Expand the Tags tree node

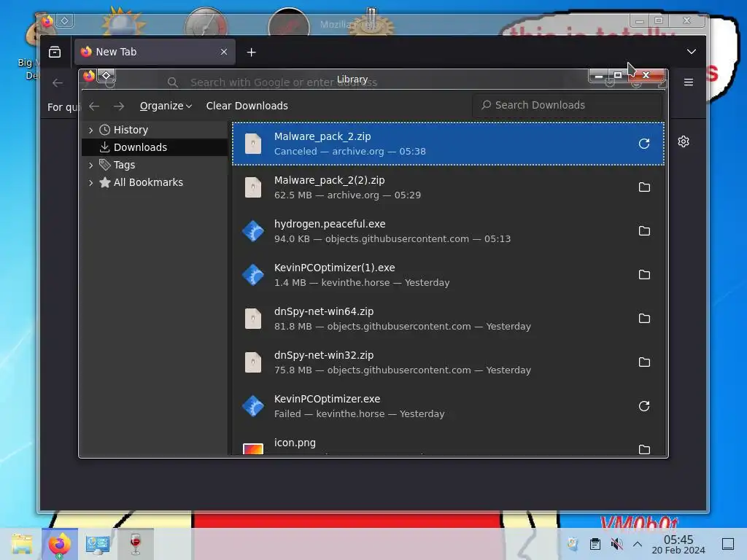[x=91, y=166]
